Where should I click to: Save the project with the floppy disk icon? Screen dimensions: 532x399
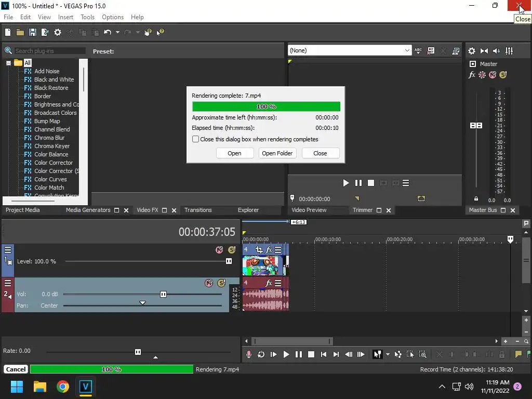click(33, 32)
